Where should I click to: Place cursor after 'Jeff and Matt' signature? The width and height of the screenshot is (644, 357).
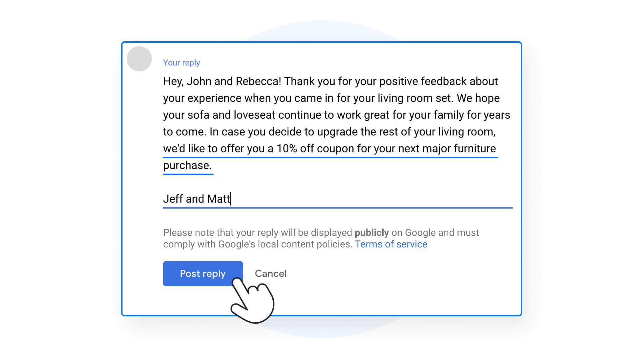point(231,199)
